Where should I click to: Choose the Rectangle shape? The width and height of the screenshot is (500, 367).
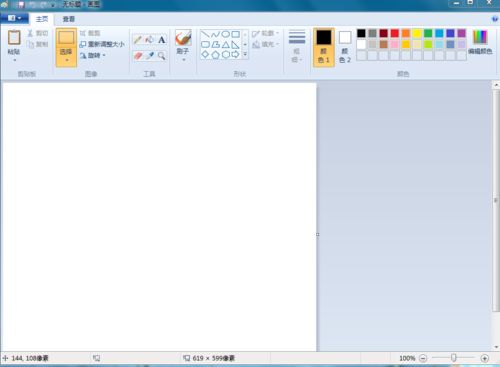coord(236,34)
